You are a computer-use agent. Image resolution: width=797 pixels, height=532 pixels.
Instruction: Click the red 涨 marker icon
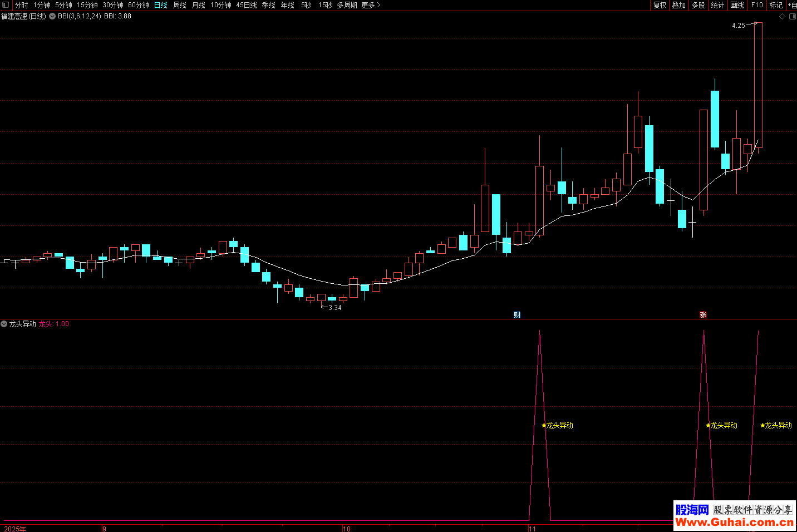(x=703, y=315)
